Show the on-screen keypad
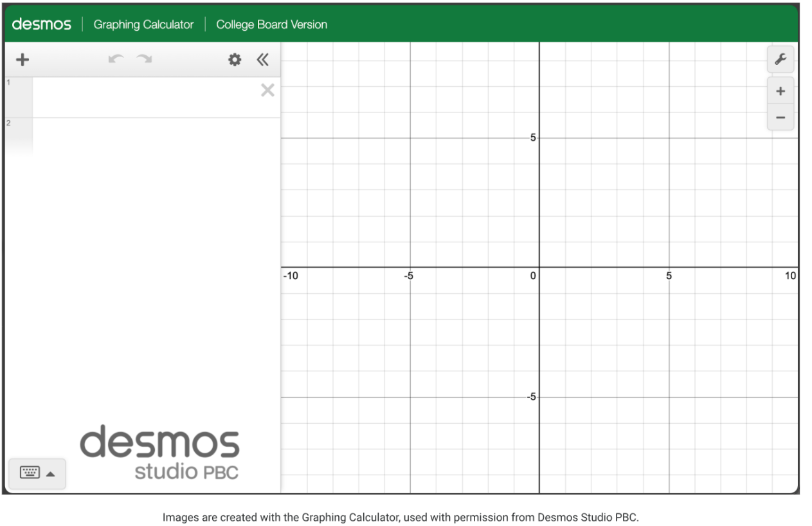This screenshot has width=812, height=526. pyautogui.click(x=37, y=473)
